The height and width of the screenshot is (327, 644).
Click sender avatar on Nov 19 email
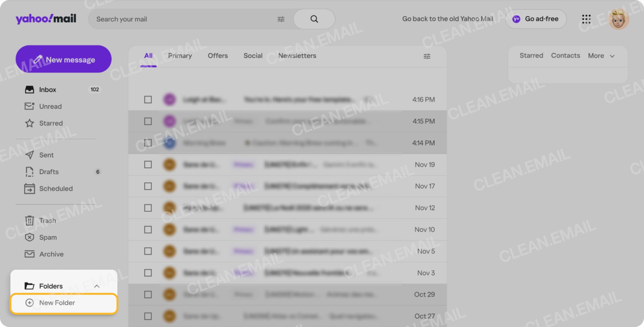[170, 165]
